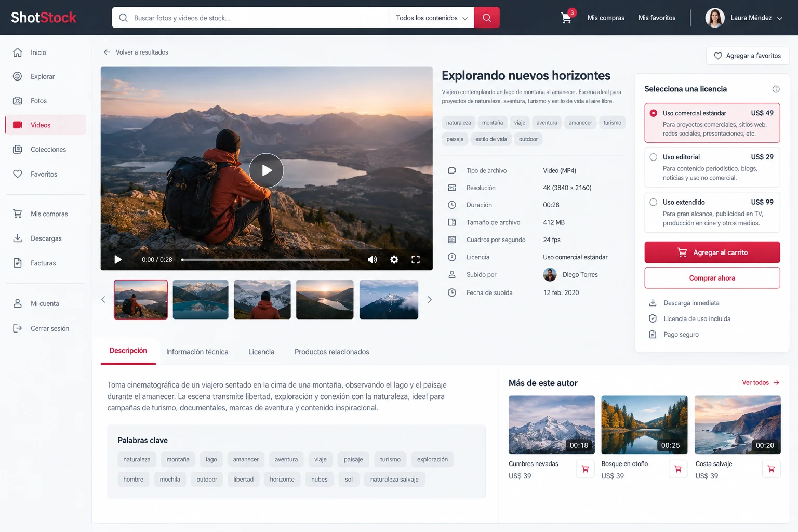Screen dimensions: 798x532
Task: Play video using the center play button
Action: point(266,170)
